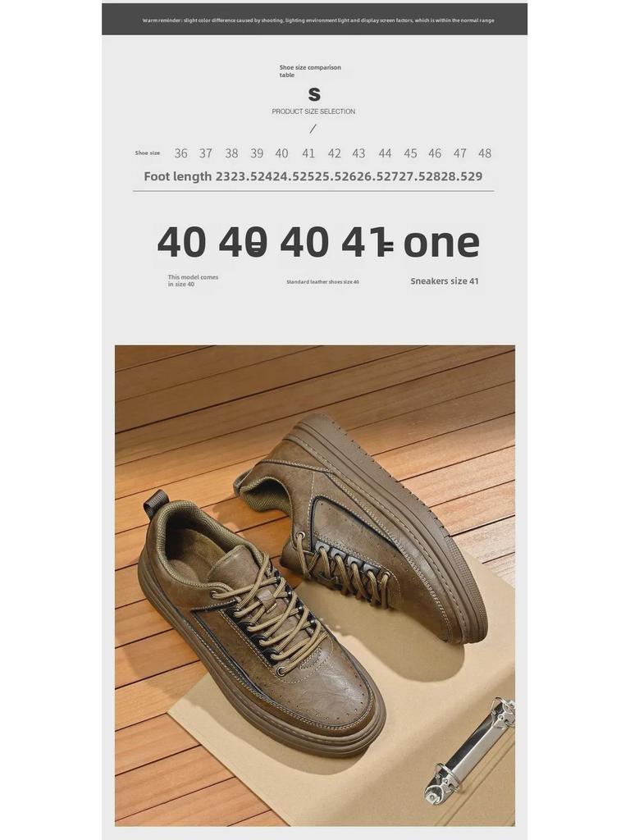Click the slash divider below heading
Viewport: 630px width, 840px height.
coord(313,129)
